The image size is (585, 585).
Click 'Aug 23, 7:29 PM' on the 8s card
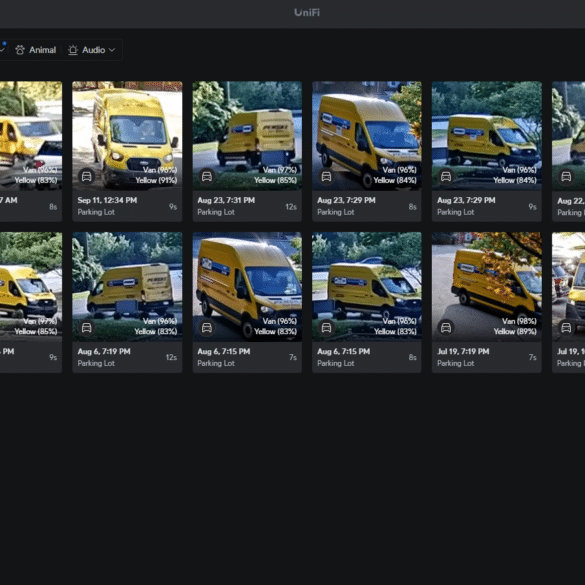346,200
